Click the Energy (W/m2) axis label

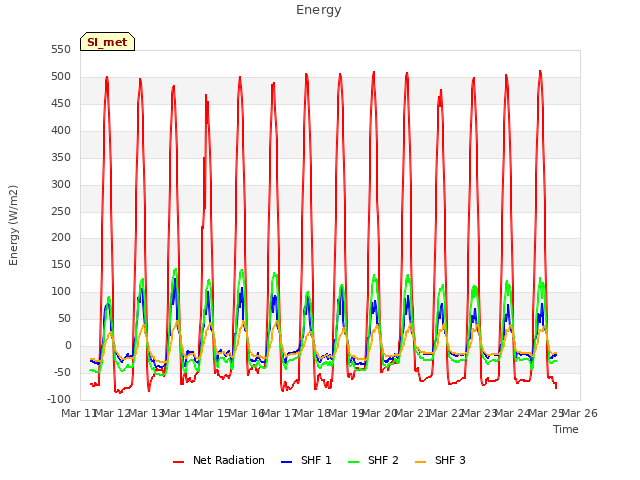tap(13, 225)
